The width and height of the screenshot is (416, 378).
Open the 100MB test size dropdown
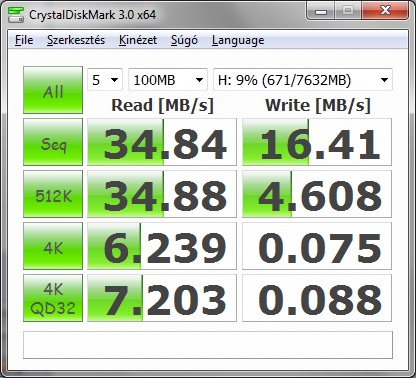168,80
